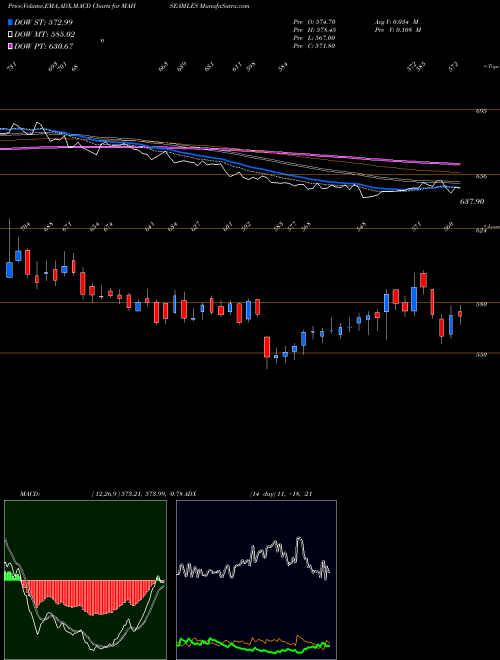This screenshot has width=500, height=660.
Task: Click the 656 price axis label
Action: 481,176
